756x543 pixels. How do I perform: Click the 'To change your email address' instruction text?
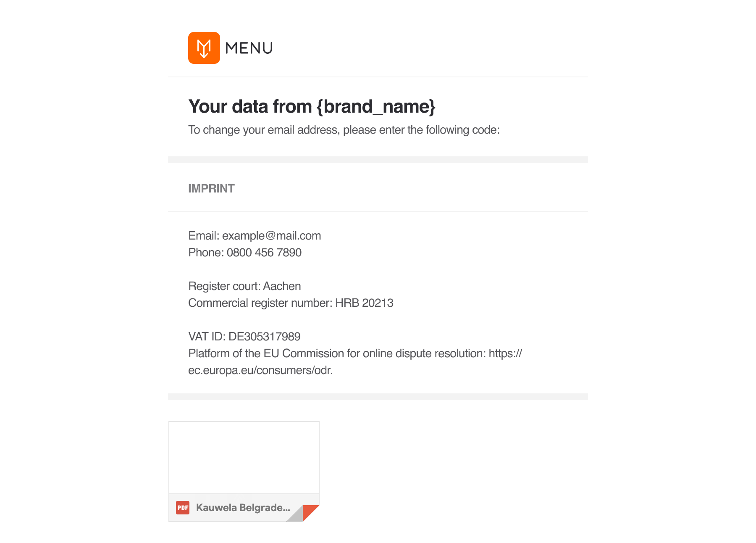(344, 130)
